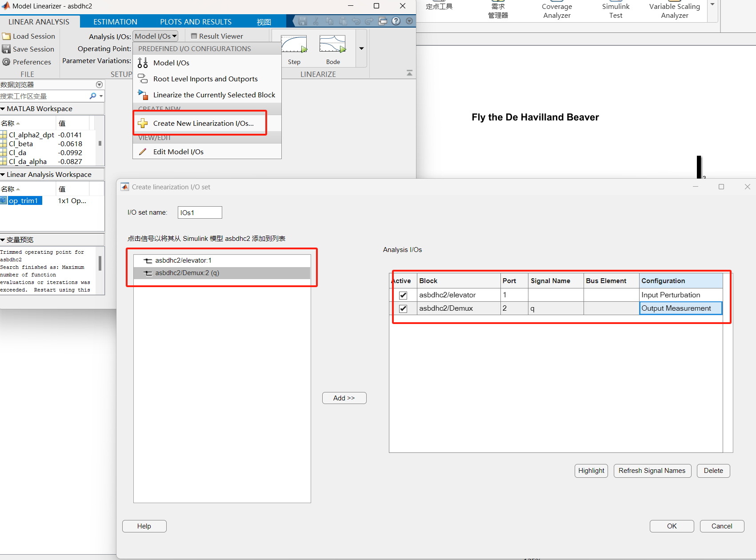Image resolution: width=756 pixels, height=560 pixels.
Task: Switch to the 视图 tab
Action: (x=264, y=22)
